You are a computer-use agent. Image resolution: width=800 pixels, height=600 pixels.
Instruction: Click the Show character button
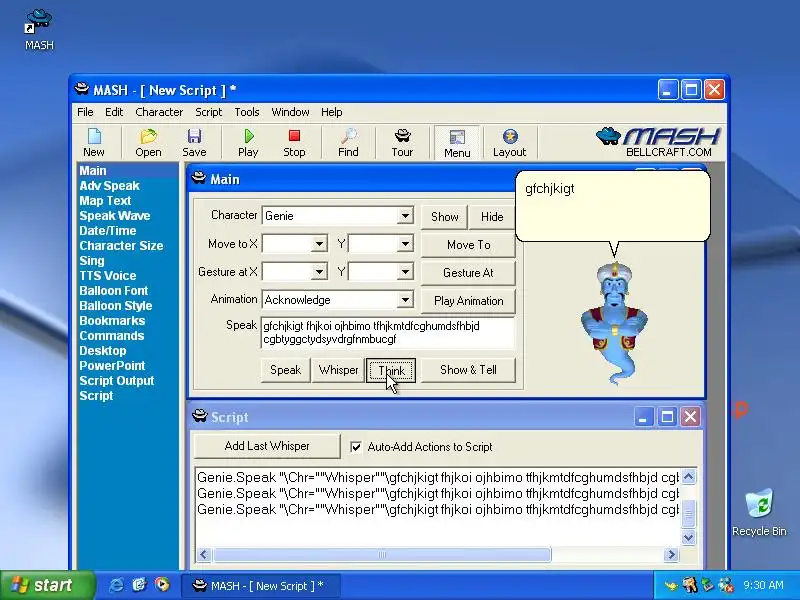444,217
